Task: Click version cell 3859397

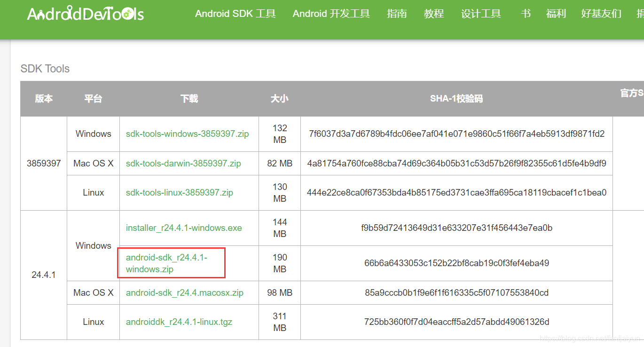Action: (44, 163)
